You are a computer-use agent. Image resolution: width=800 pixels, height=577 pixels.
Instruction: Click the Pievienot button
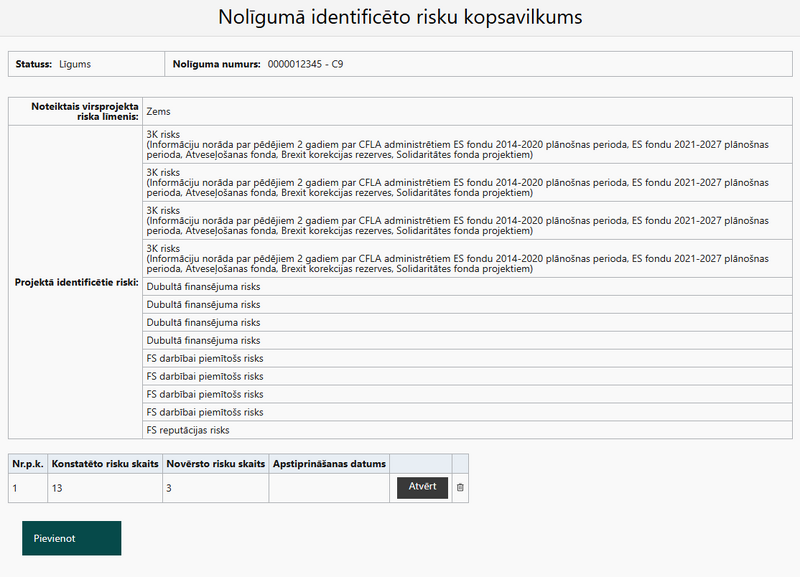point(71,538)
